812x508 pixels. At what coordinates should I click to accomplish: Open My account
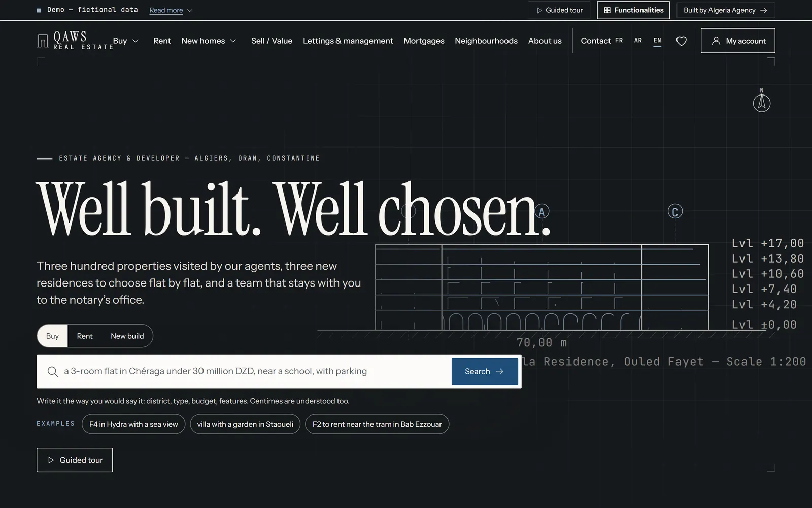(738, 41)
